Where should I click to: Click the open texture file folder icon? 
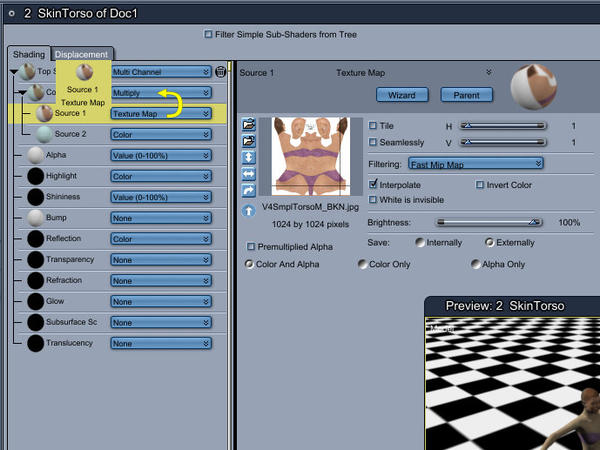[248, 124]
